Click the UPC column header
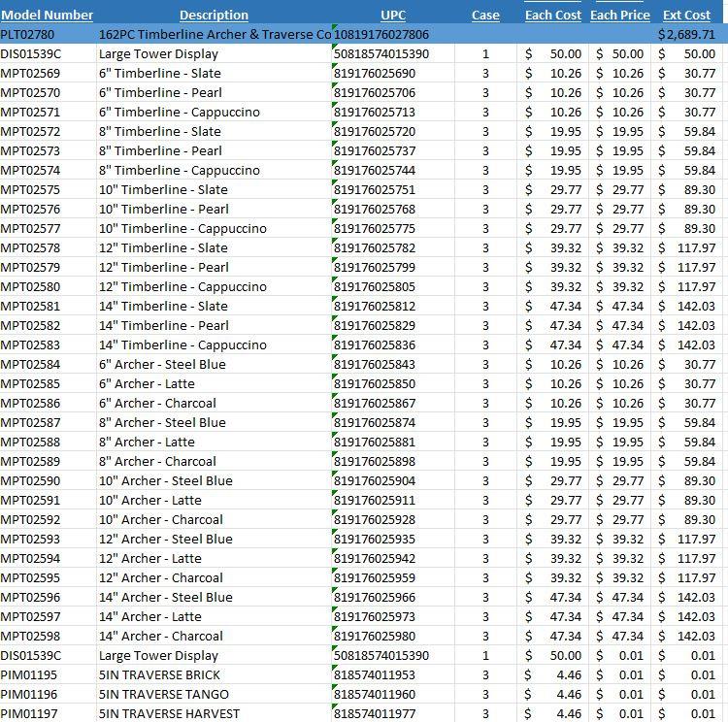This screenshot has width=728, height=722. [x=393, y=15]
